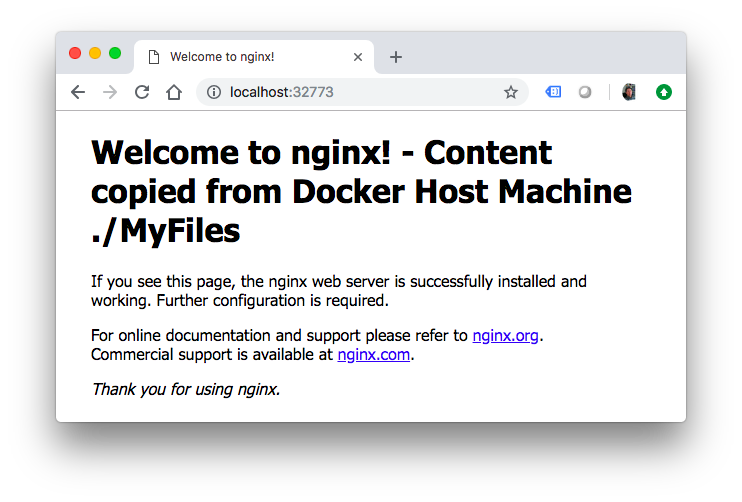
Task: Click the page heading about Docker Host Machine
Action: pyautogui.click(x=361, y=192)
